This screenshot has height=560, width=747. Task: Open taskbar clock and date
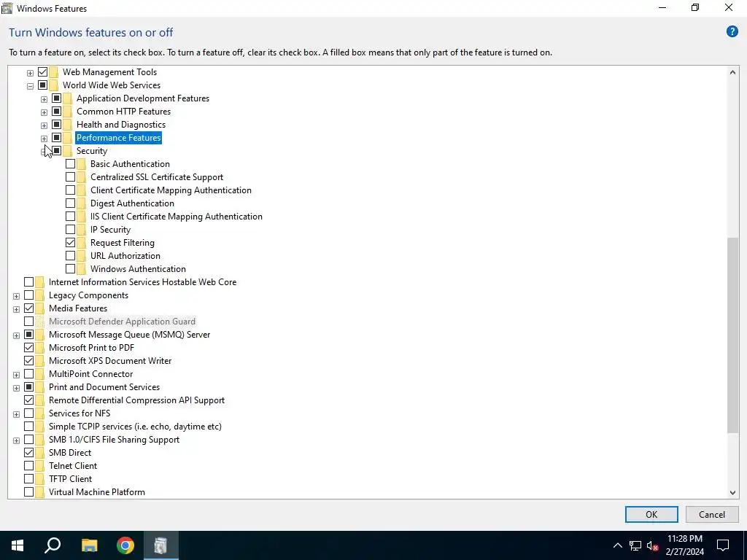pyautogui.click(x=684, y=545)
